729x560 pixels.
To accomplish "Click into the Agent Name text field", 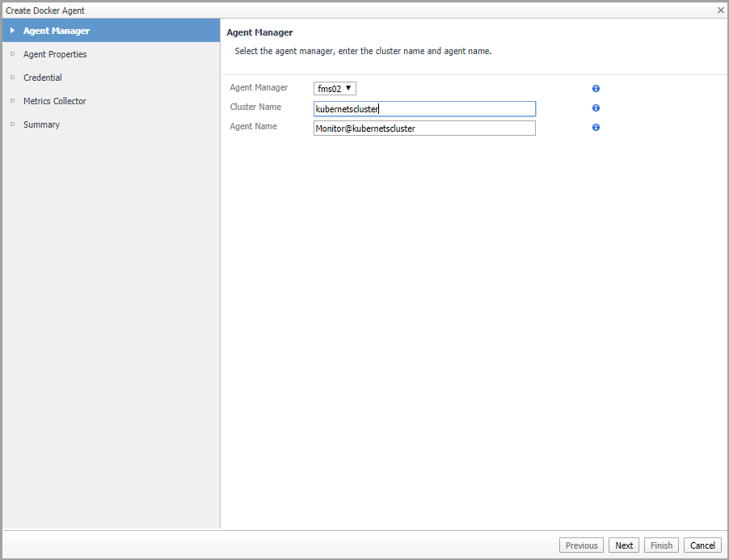I will pyautogui.click(x=424, y=128).
